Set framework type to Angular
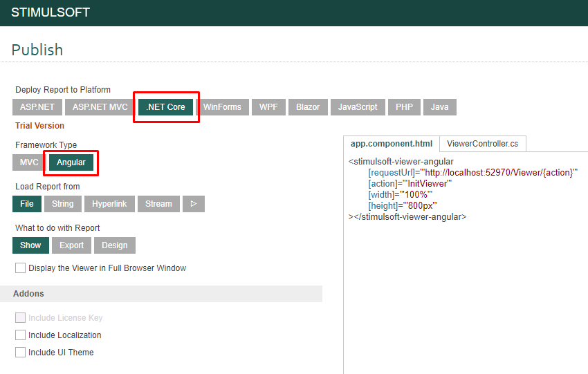Screen dimensions: 588x374 (71, 162)
